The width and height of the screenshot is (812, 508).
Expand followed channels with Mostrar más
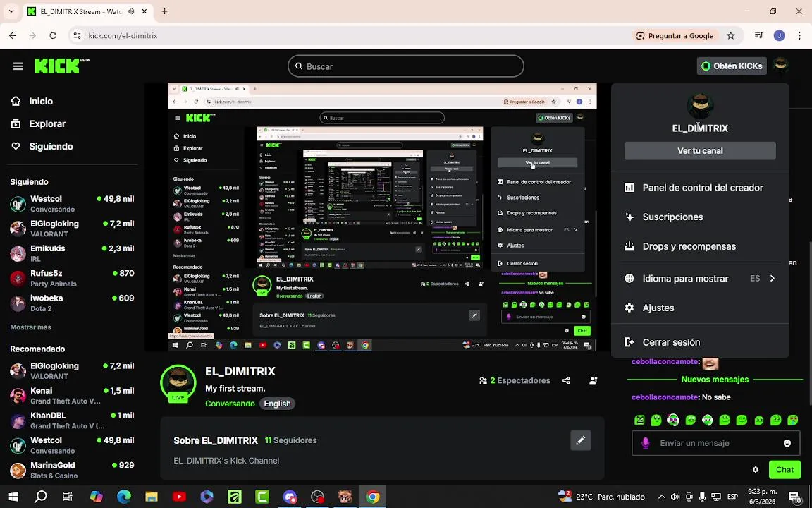[30, 327]
